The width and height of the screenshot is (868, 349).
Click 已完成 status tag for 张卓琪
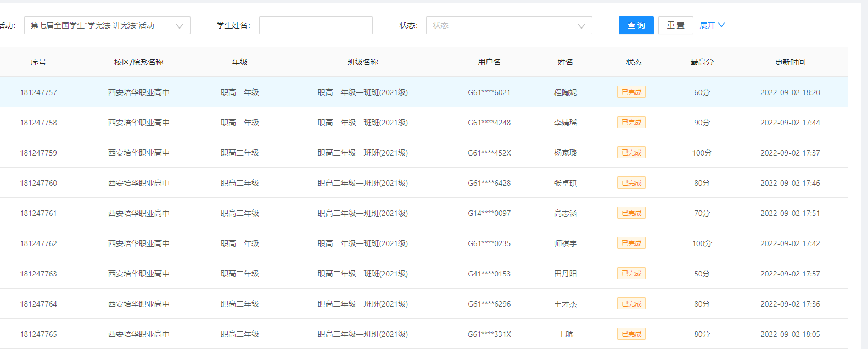[631, 183]
